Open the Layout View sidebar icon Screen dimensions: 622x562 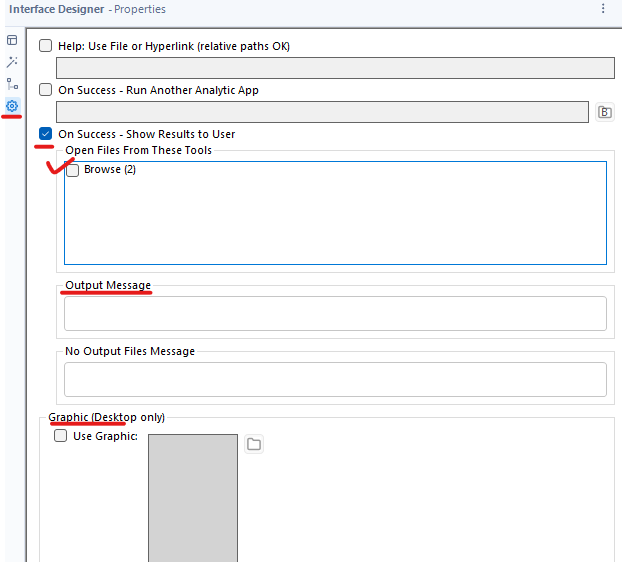[x=12, y=40]
